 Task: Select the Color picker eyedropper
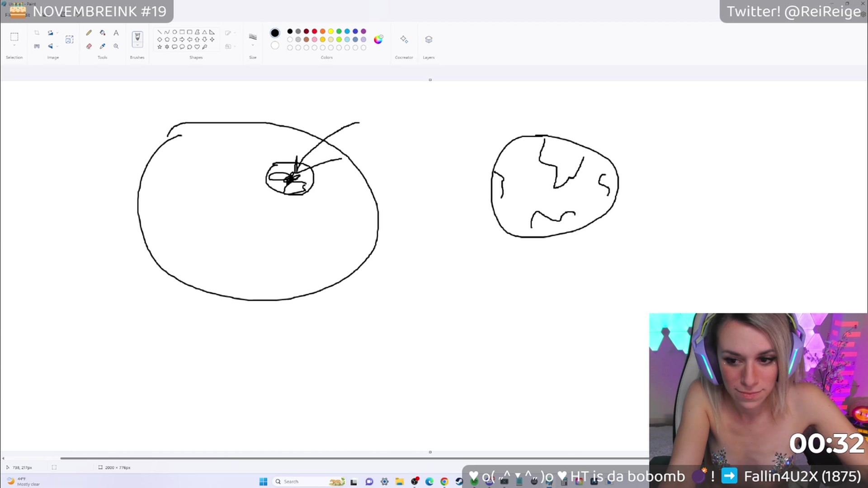[103, 46]
